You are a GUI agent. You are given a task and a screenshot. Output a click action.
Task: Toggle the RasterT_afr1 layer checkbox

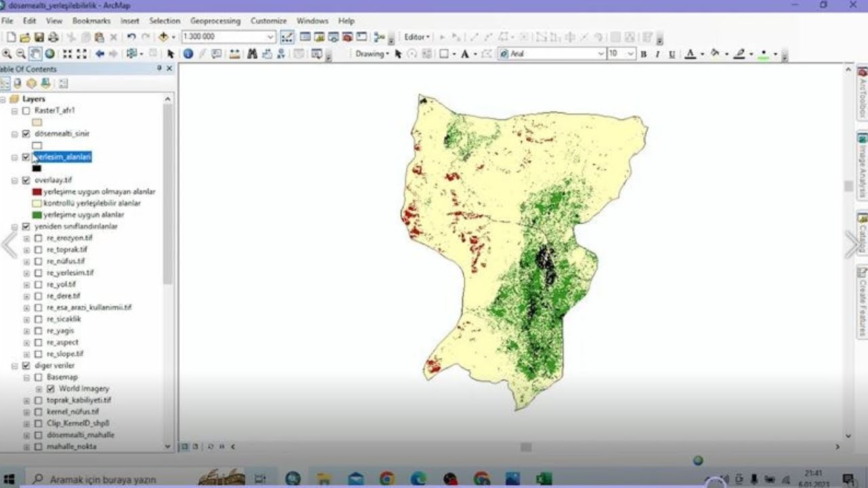pos(26,110)
